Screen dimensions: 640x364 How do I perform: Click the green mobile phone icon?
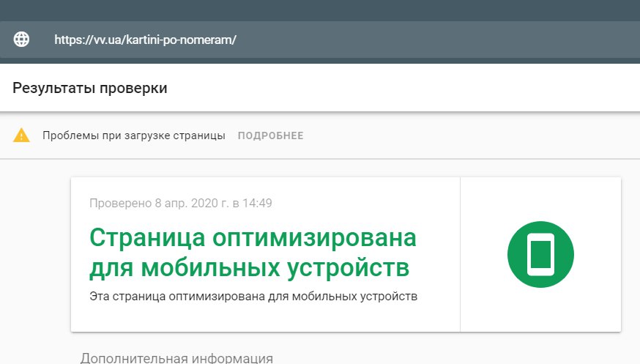pos(540,254)
